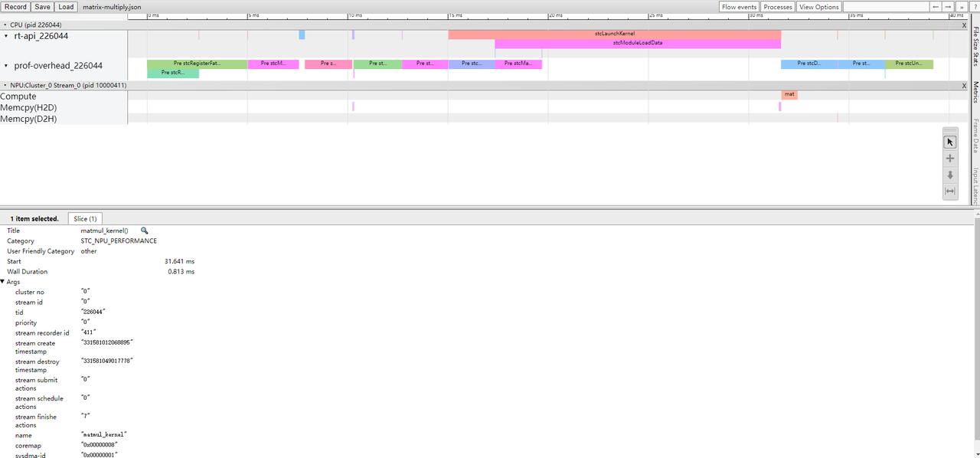The width and height of the screenshot is (980, 458).
Task: Collapse the CPU (pid 226044) process group
Action: 5,25
